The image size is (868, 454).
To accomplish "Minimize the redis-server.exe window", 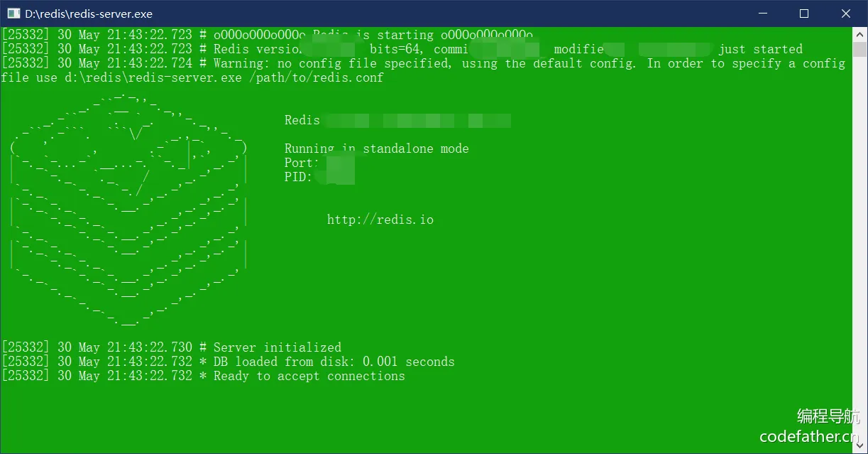I will [762, 13].
